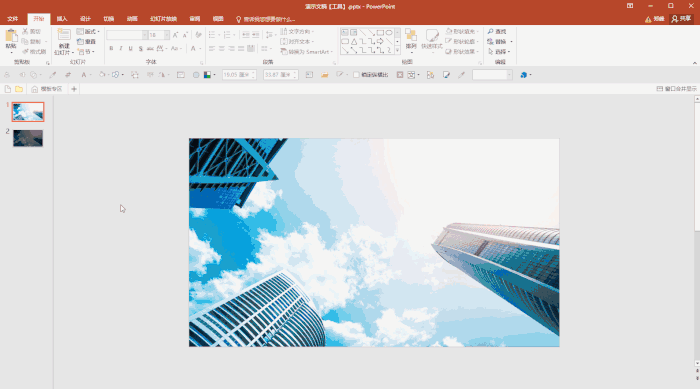The image size is (700, 389).
Task: Toggle Strikethrough (abc) formatting
Action: [x=150, y=48]
